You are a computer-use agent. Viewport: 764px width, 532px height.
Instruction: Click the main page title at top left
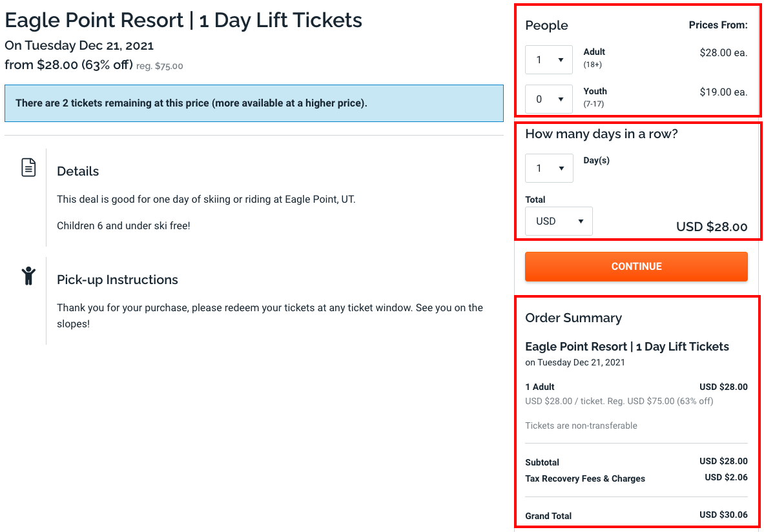pyautogui.click(x=183, y=20)
